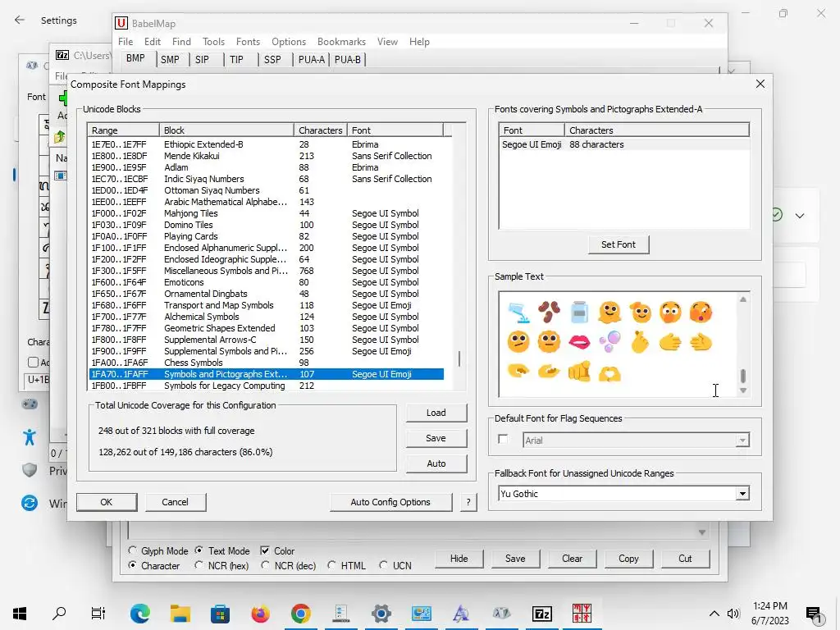Image resolution: width=840 pixels, height=630 pixels.
Task: Click the Load configuration button
Action: 436,413
